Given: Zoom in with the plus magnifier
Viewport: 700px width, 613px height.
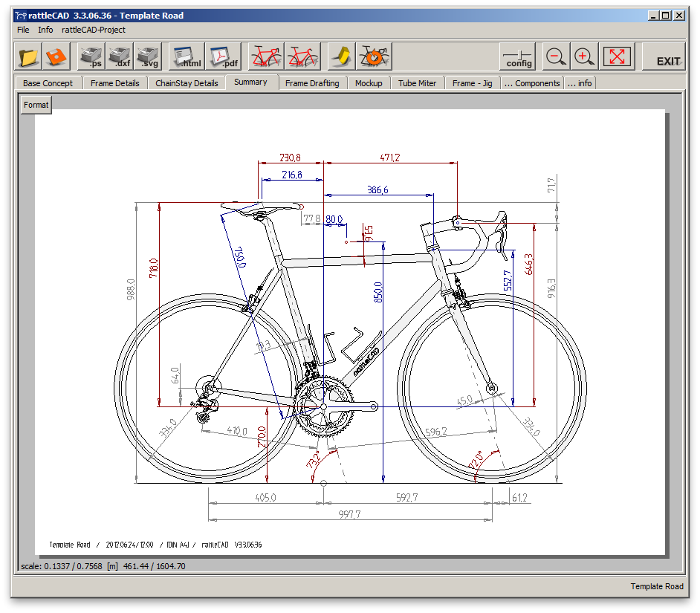Looking at the screenshot, I should coord(583,56).
